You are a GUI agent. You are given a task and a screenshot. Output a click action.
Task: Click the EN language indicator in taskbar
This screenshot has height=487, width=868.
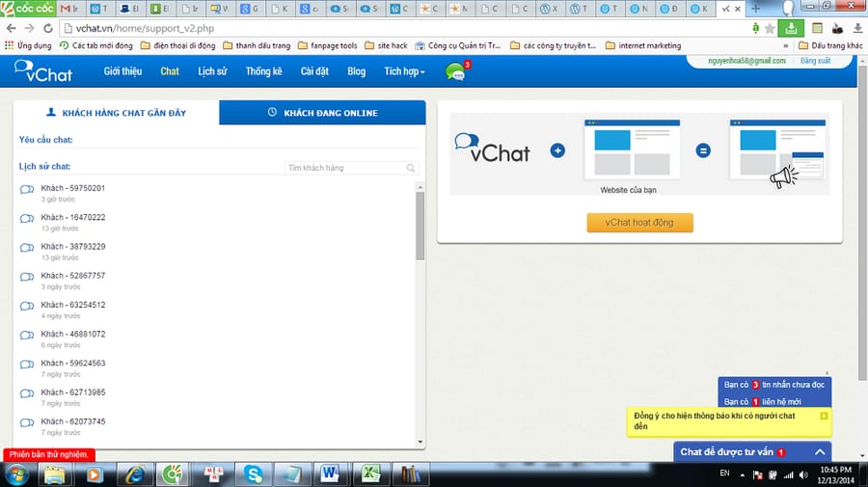724,473
